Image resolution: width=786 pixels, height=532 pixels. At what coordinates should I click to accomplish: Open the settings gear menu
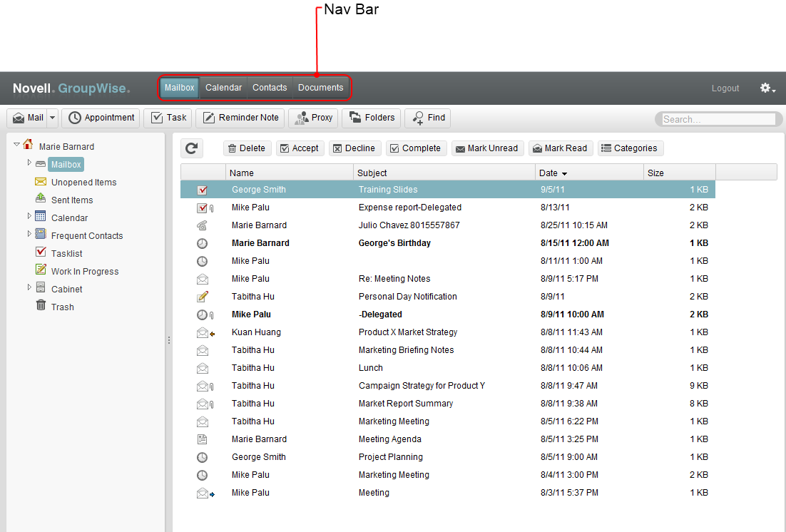click(x=767, y=88)
